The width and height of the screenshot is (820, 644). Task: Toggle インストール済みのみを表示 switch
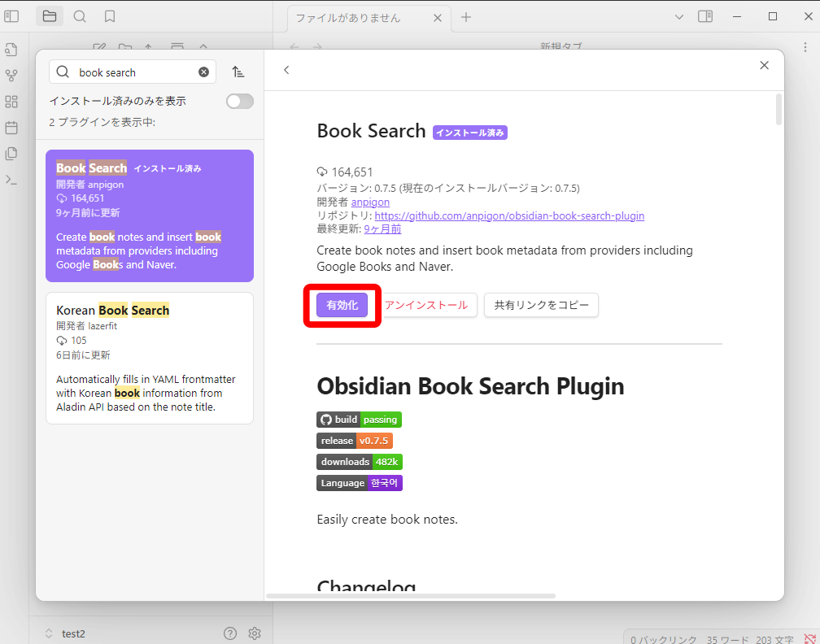(x=240, y=101)
